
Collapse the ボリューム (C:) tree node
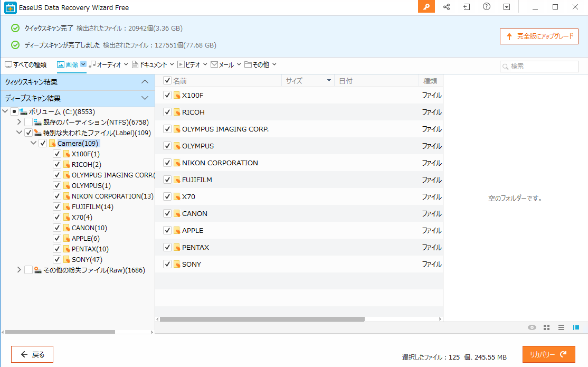(5, 111)
